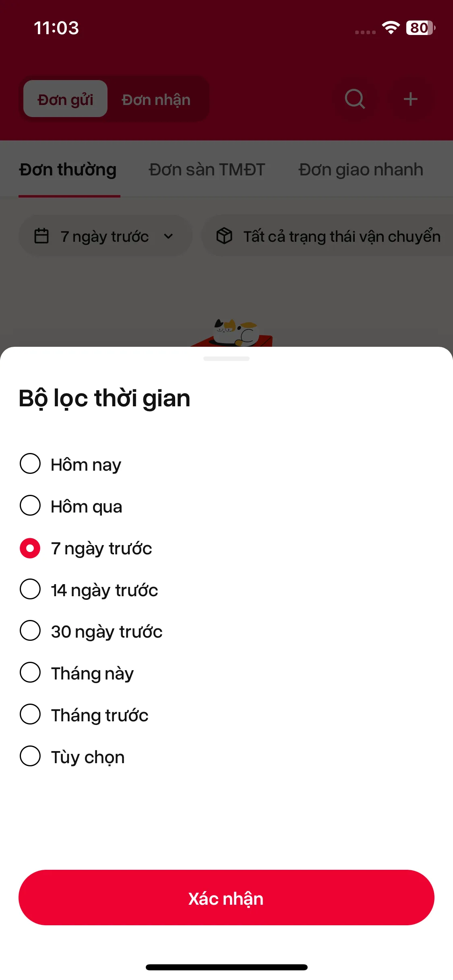Expand the "7 ngày trước" dropdown chevron

[168, 236]
